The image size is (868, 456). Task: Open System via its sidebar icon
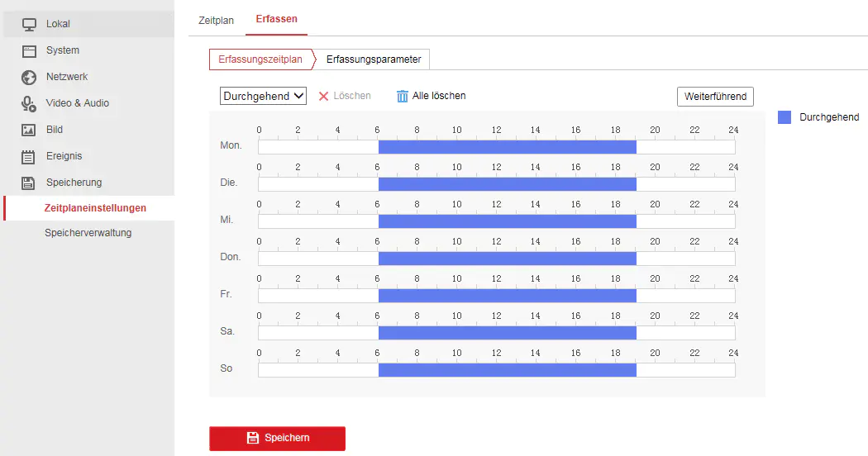(x=29, y=50)
